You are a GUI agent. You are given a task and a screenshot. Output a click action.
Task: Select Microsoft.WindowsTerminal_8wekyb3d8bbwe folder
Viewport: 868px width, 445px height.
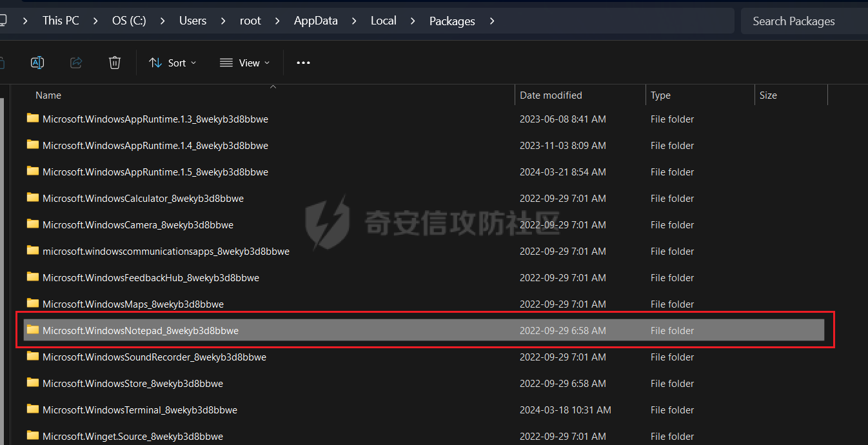(424, 410)
